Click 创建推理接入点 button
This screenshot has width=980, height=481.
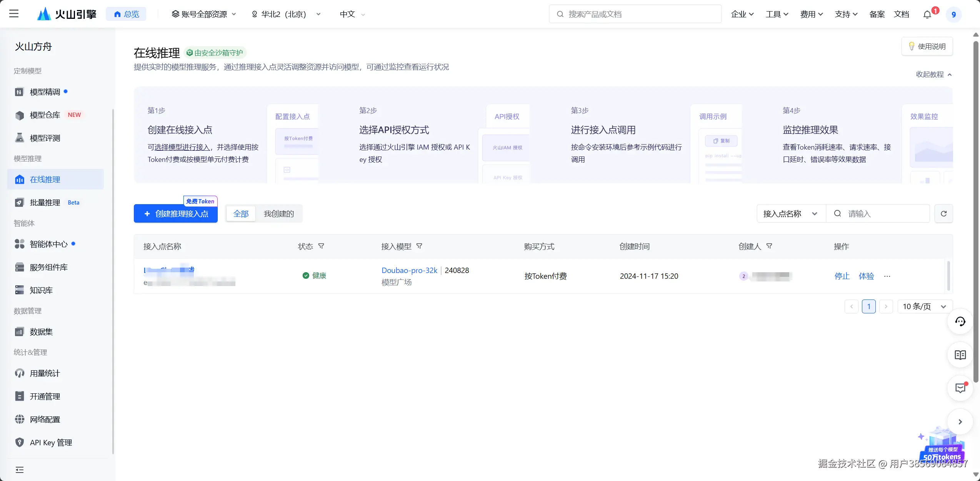[x=175, y=213]
